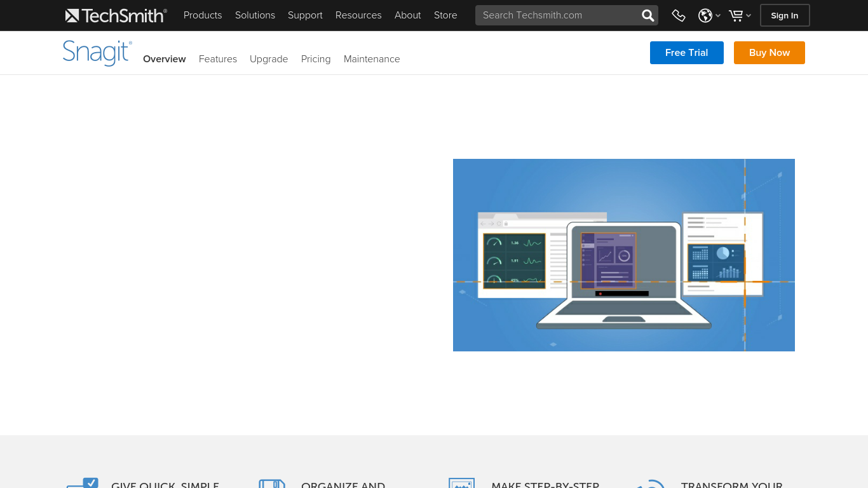Click the phone contact icon

pyautogui.click(x=679, y=15)
